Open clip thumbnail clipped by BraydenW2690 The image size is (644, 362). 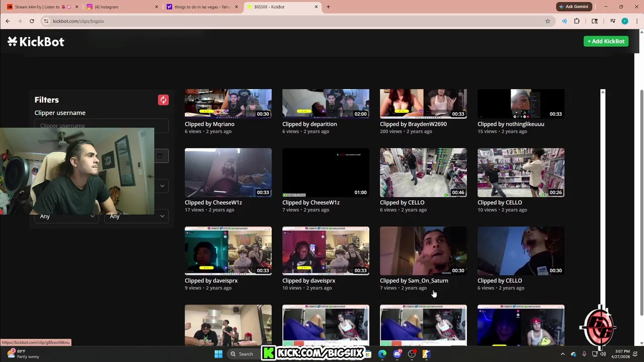423,104
